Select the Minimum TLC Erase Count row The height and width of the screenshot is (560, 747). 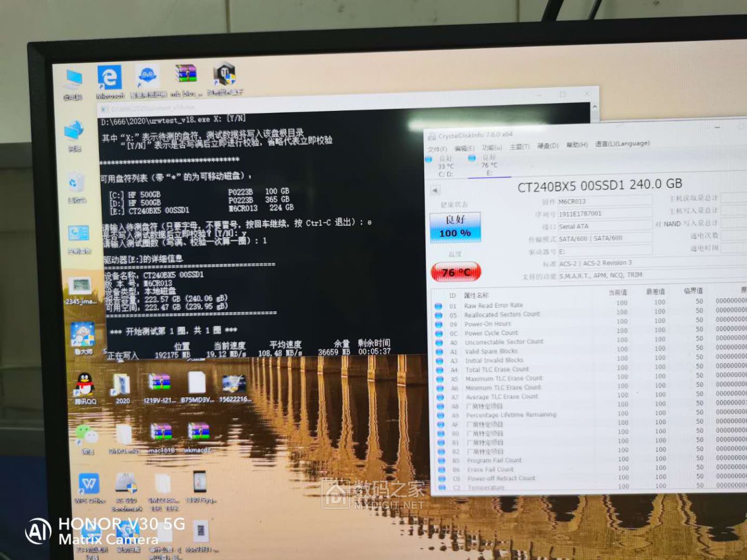590,388
